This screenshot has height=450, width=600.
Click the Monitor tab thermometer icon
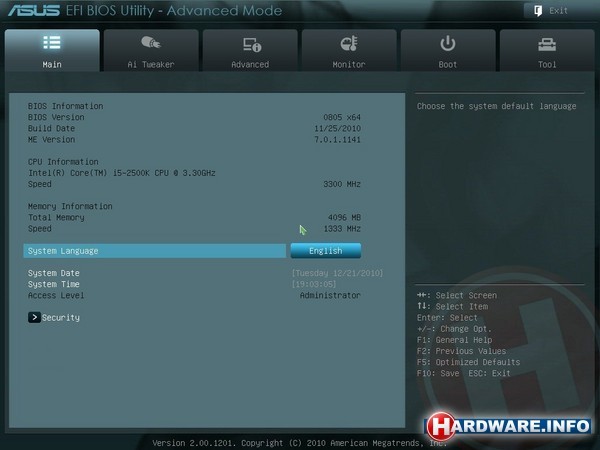pos(349,43)
